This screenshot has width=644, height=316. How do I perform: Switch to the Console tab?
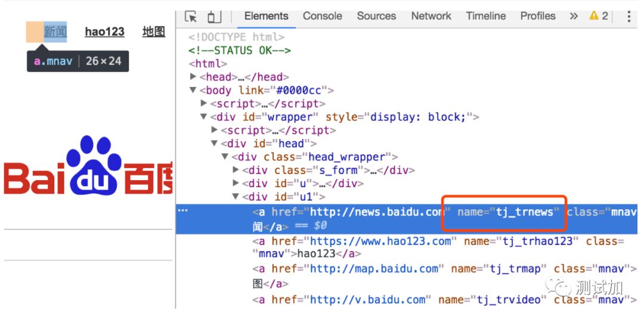coord(323,16)
